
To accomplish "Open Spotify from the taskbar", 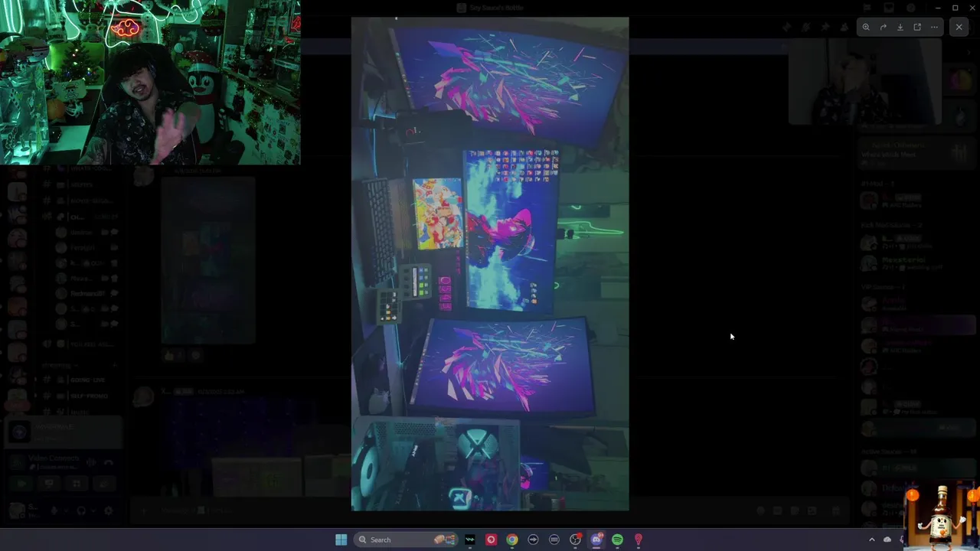I will click(617, 540).
